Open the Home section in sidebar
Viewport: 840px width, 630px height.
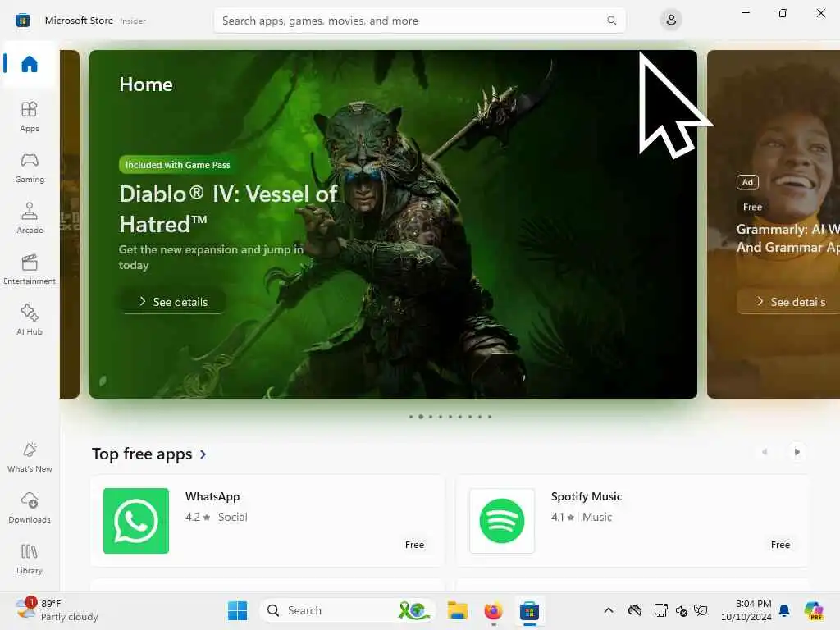pyautogui.click(x=30, y=64)
